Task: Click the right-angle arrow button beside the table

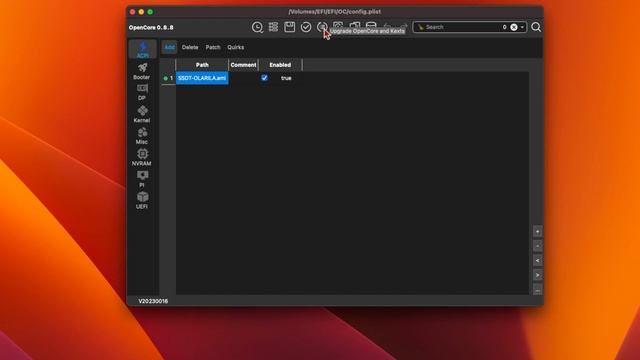Action: 538,275
